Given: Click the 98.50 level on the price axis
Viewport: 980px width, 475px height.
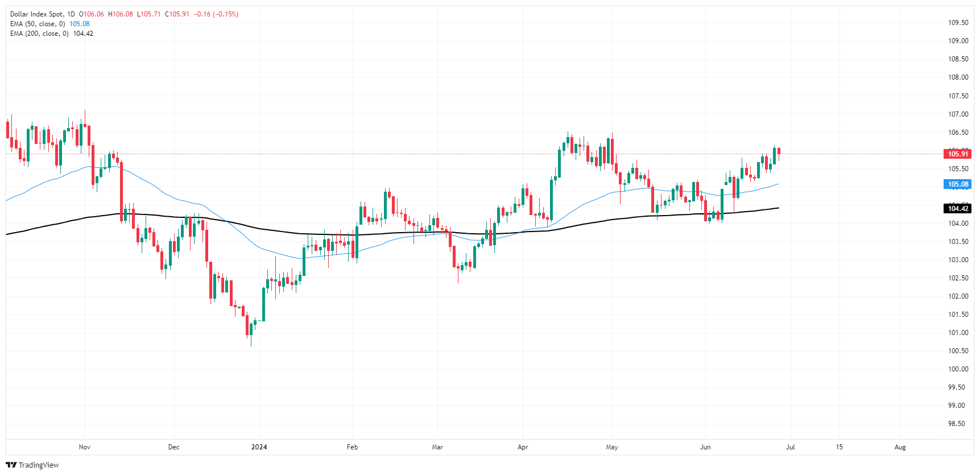Looking at the screenshot, I should (x=958, y=424).
